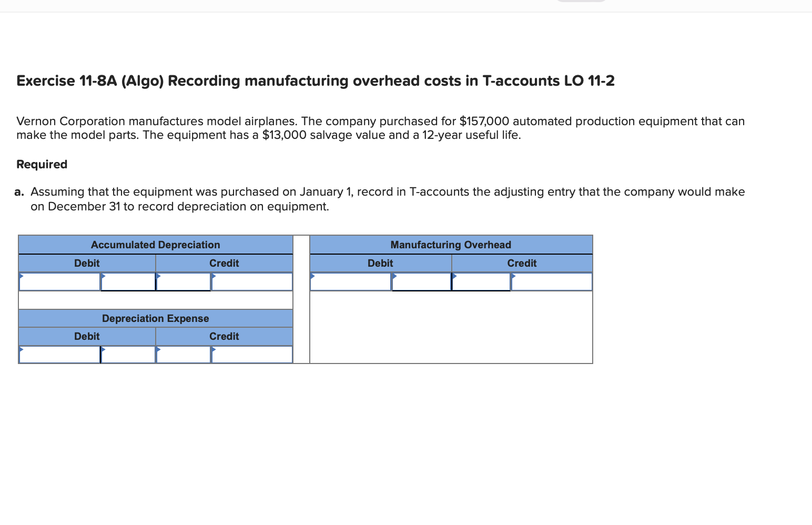Click the Credit column heading under Manufacturing Overhead
Image resolution: width=812 pixels, height=525 pixels.
click(522, 263)
